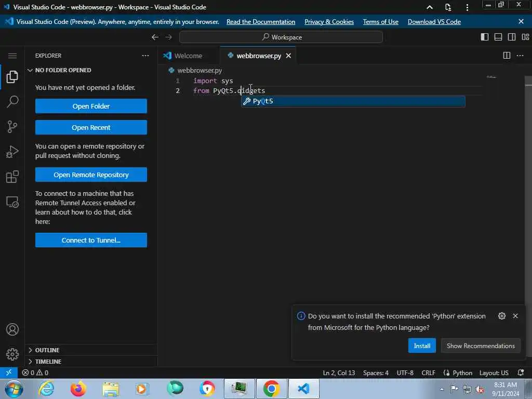Click the Layout: US status item

coord(494,373)
